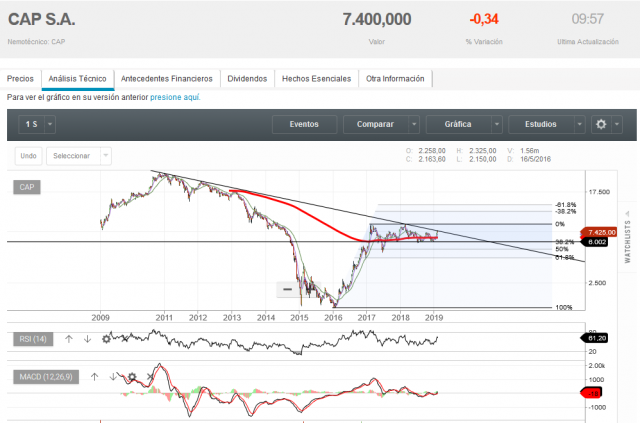Click the Gráfica button

pyautogui.click(x=458, y=124)
